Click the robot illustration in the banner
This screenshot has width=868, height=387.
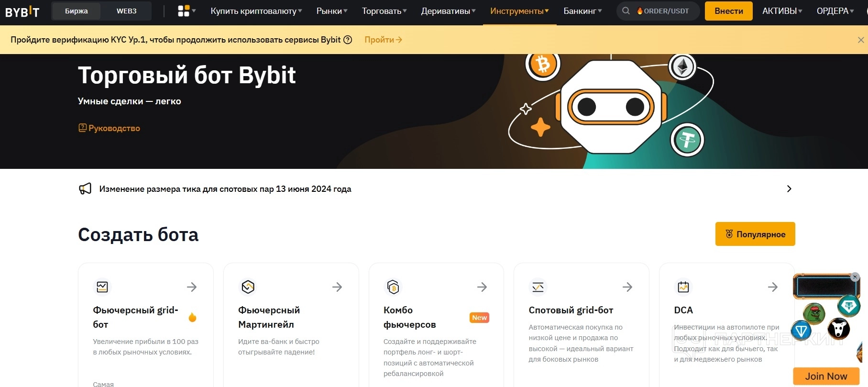click(x=611, y=106)
